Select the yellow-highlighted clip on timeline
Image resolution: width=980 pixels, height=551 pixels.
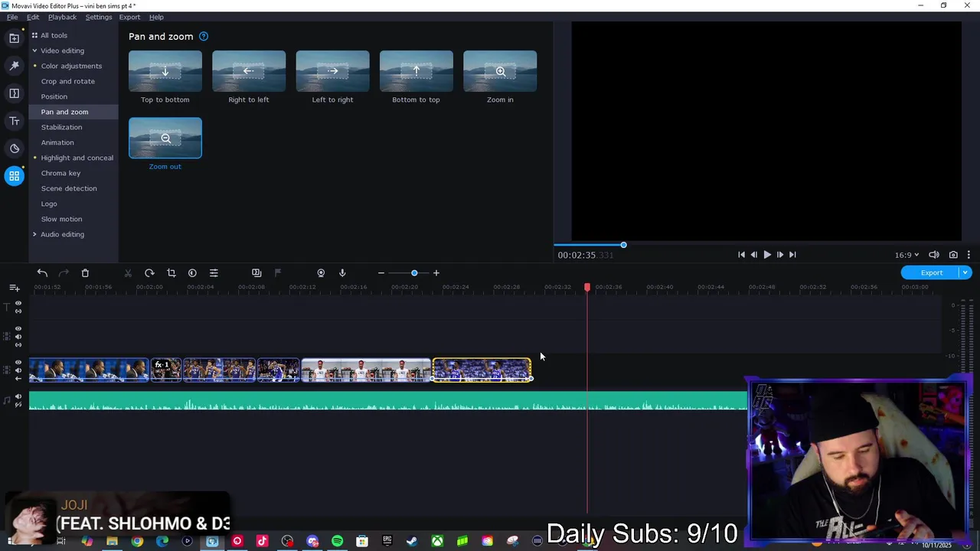[x=482, y=370]
